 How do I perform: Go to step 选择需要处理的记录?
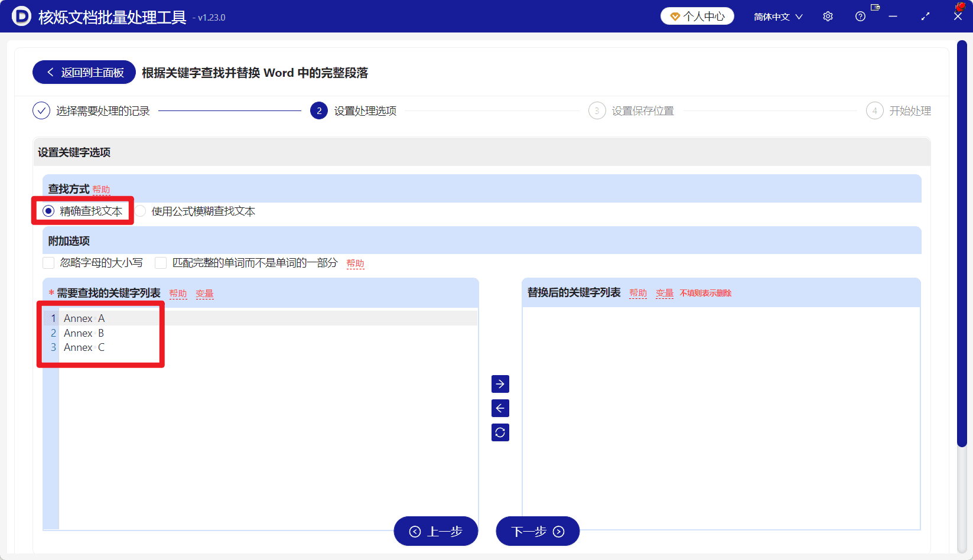pos(91,110)
